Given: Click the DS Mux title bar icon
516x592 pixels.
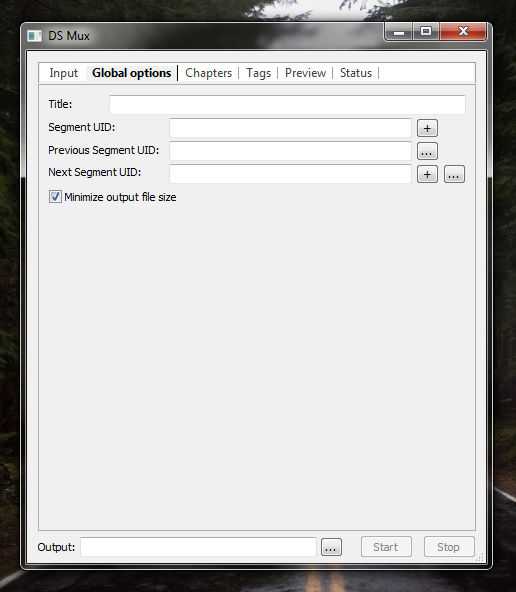Looking at the screenshot, I should click(34, 36).
